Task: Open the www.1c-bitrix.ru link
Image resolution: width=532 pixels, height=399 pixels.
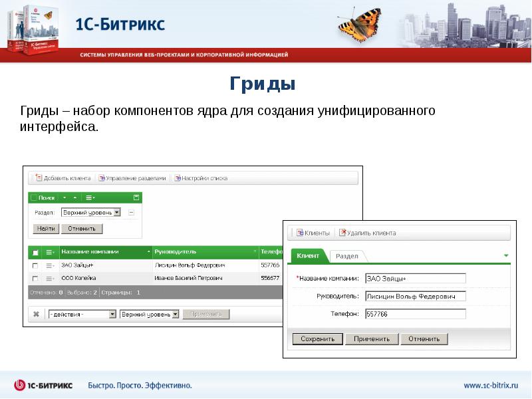Action: pyautogui.click(x=491, y=386)
